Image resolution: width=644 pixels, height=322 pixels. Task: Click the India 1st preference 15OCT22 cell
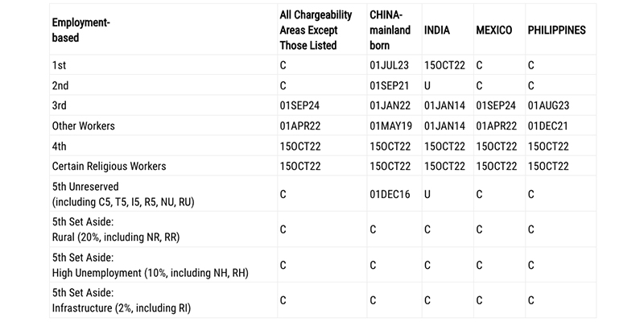click(x=445, y=65)
